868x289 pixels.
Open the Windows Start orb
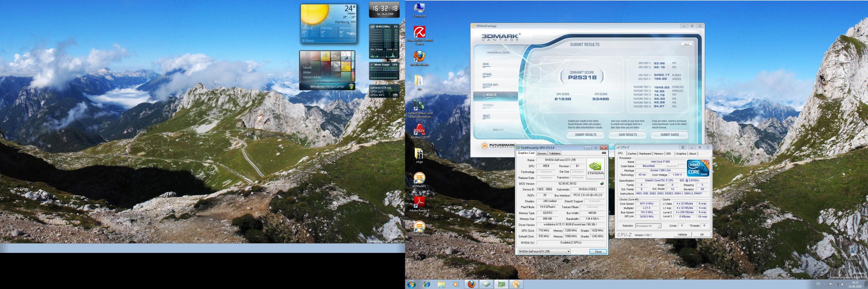click(x=411, y=284)
